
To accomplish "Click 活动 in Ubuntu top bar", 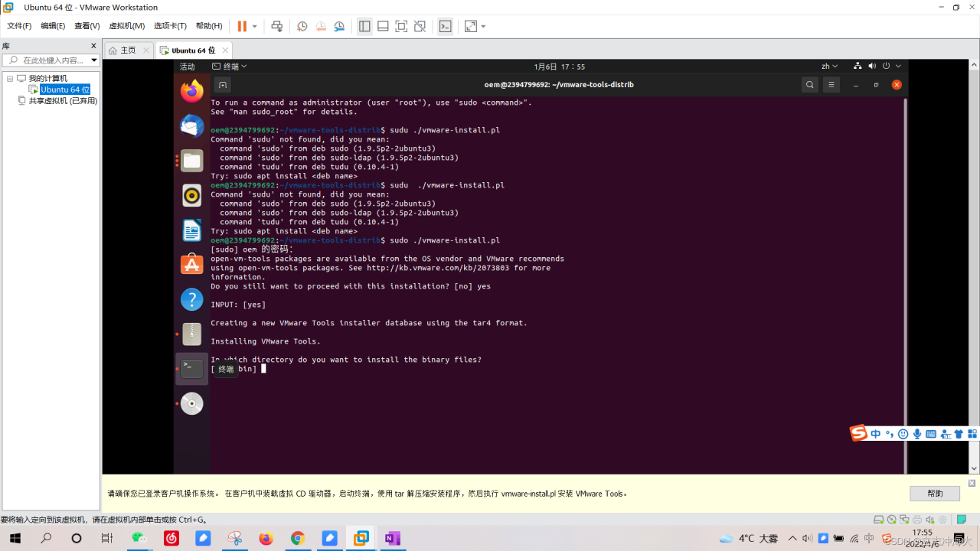I will click(x=188, y=67).
